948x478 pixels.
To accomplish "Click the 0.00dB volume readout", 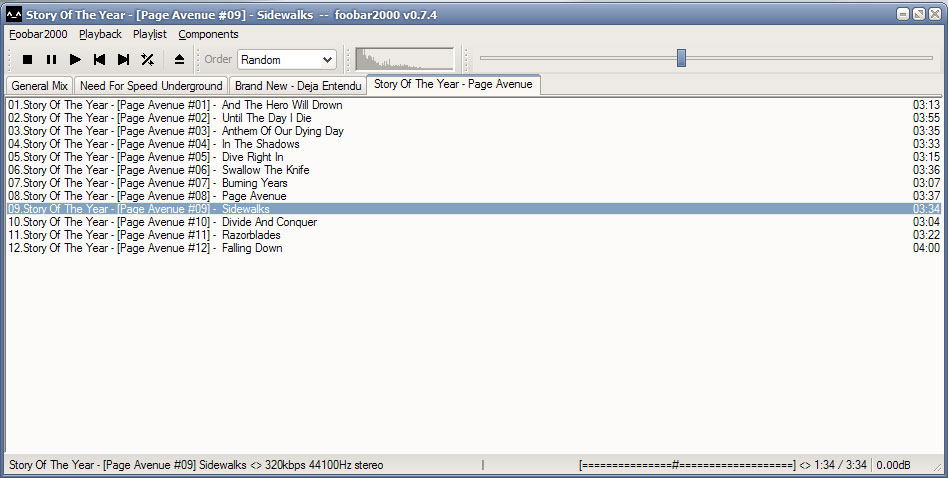I will (x=894, y=465).
